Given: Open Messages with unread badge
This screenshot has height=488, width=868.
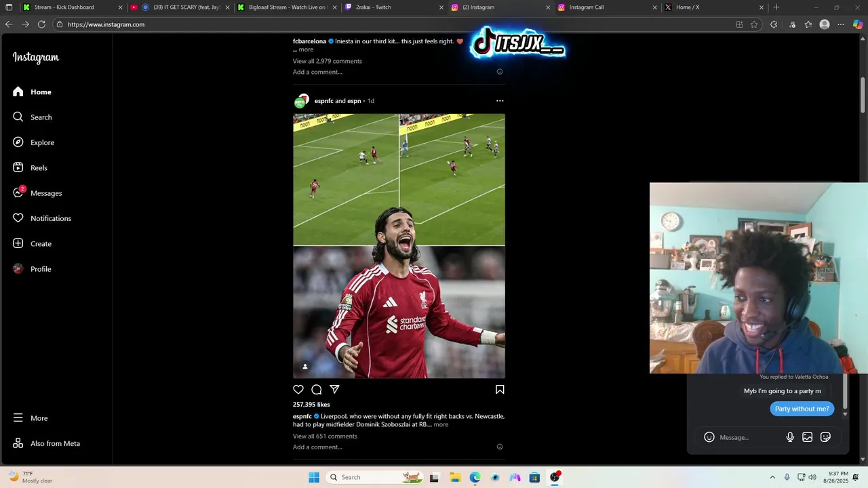Looking at the screenshot, I should click(x=37, y=193).
